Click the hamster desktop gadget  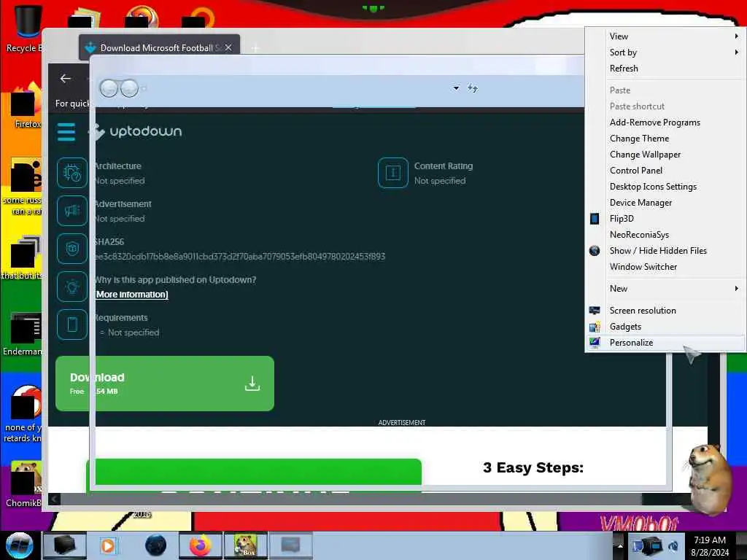709,478
